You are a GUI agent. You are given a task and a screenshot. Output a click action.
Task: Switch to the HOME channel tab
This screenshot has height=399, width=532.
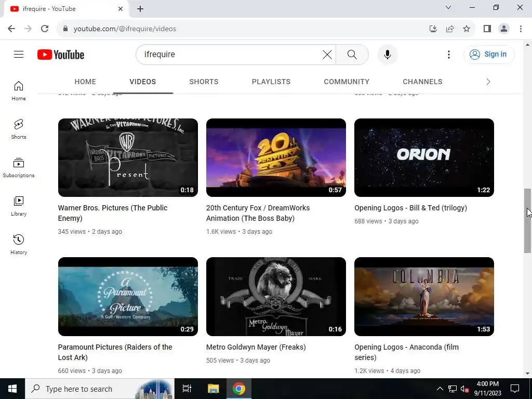pos(85,82)
